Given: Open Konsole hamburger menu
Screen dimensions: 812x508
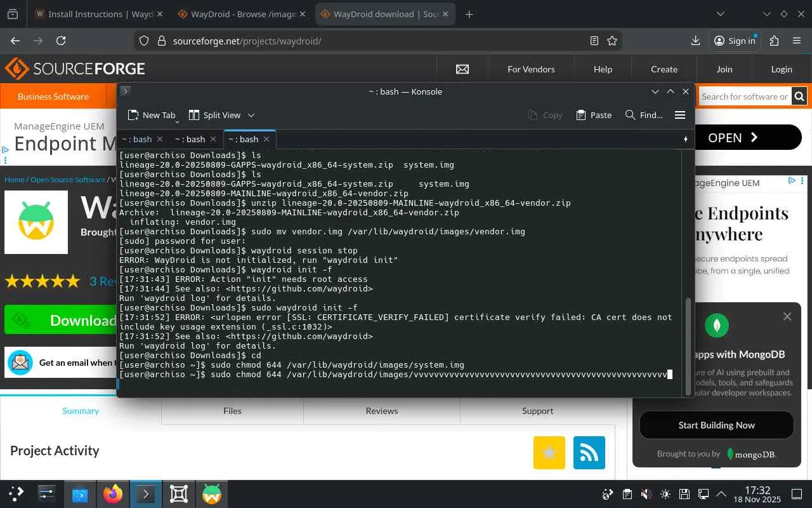Looking at the screenshot, I should click(x=680, y=115).
